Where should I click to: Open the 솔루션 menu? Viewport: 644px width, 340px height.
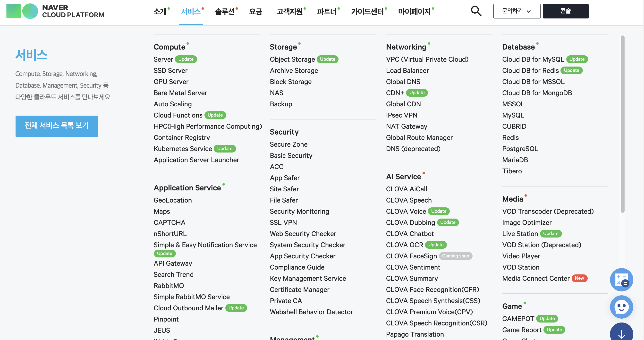click(x=225, y=11)
